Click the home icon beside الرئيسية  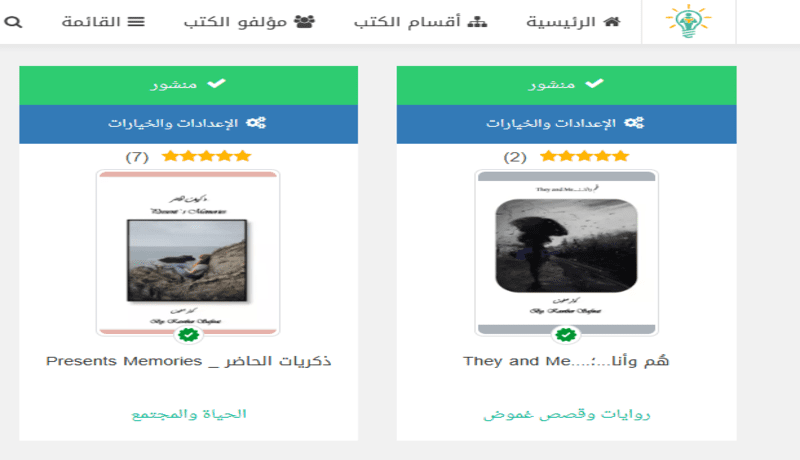tap(612, 21)
